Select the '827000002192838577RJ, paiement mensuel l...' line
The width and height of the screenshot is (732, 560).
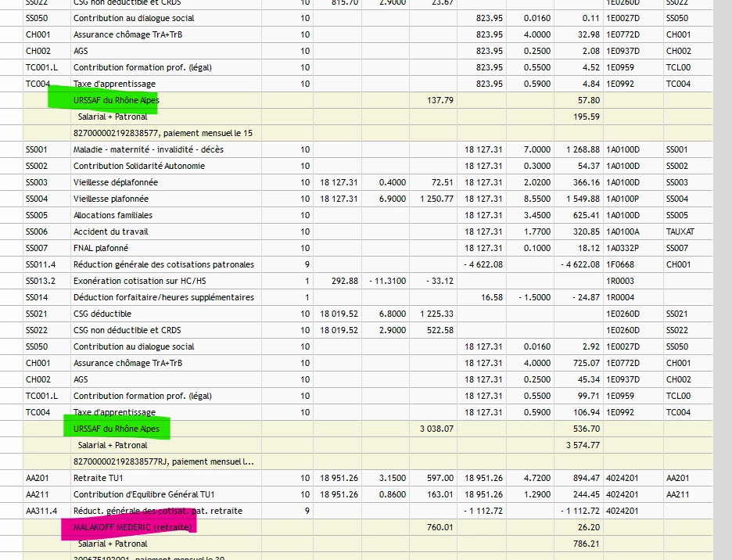tap(164, 461)
